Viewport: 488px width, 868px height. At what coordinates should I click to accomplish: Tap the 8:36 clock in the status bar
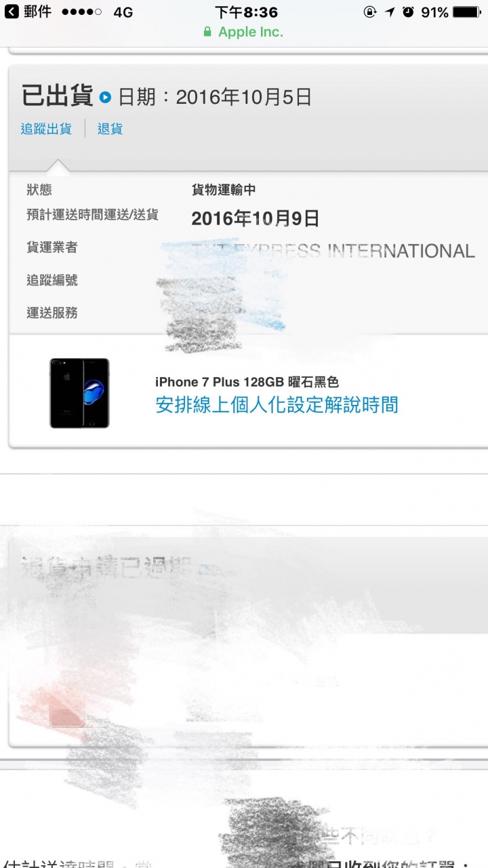[246, 12]
